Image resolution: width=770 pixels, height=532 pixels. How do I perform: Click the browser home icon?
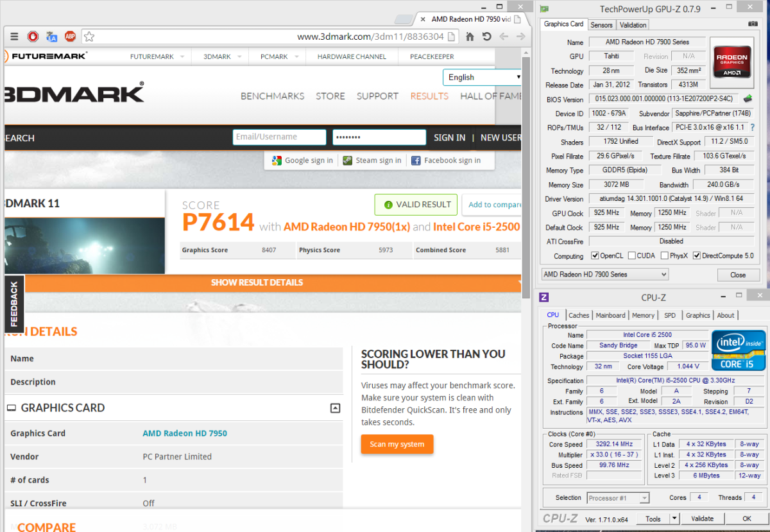pos(470,37)
